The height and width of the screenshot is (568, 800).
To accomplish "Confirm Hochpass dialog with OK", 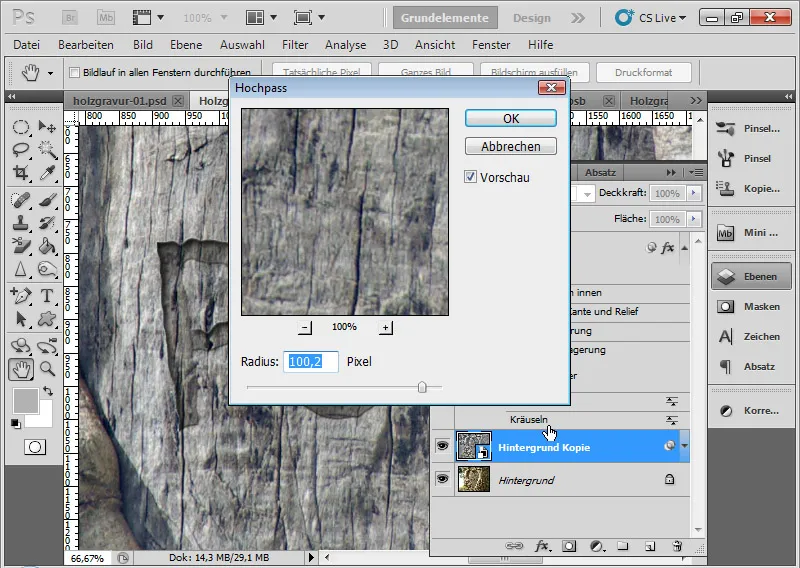I will coord(511,118).
